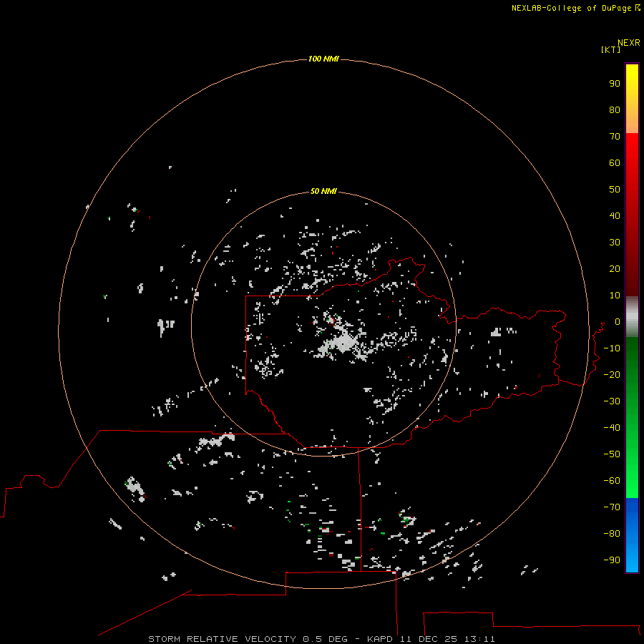Click the -80 scale label
The height and width of the screenshot is (644, 644).
tap(612, 534)
